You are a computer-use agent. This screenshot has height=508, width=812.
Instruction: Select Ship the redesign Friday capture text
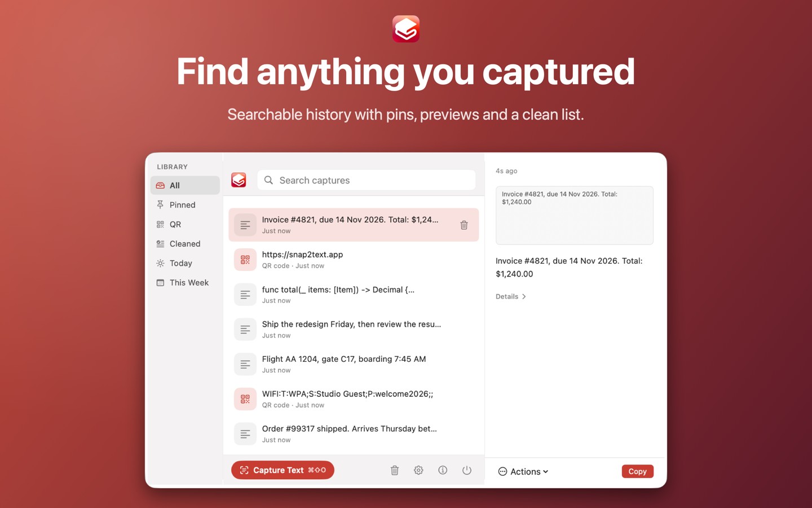(351, 324)
